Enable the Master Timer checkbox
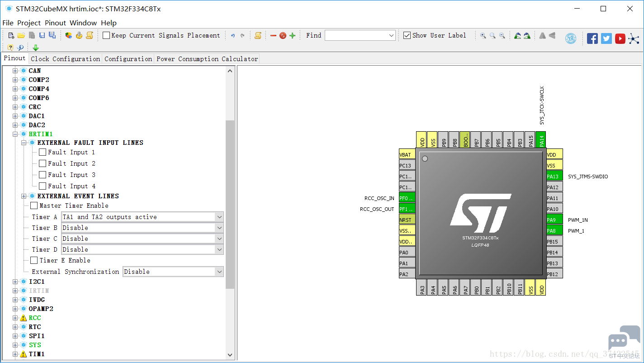Viewport: 644px width, 363px height. (34, 205)
